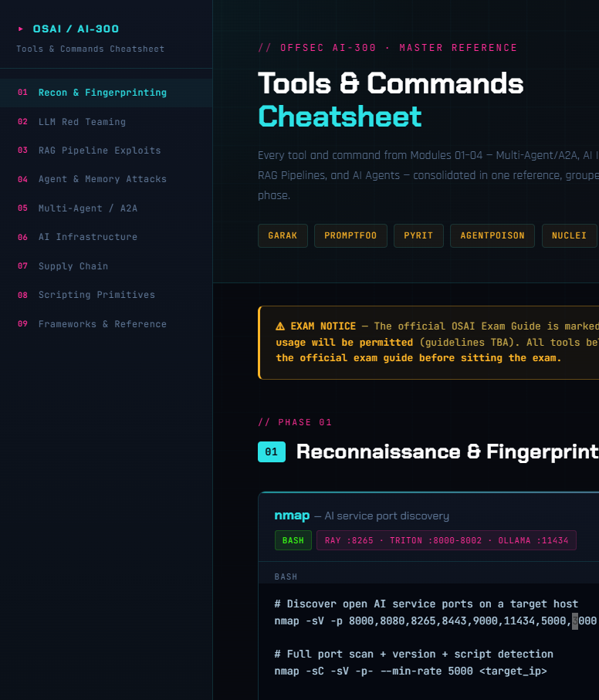The width and height of the screenshot is (599, 700).
Task: Click the warning triangle icon in exam notice
Action: coord(280,326)
